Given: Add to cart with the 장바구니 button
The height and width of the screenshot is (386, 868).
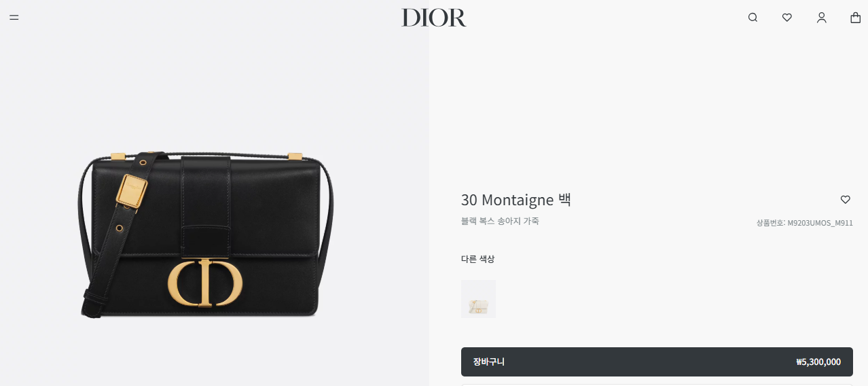Looking at the screenshot, I should click(657, 362).
